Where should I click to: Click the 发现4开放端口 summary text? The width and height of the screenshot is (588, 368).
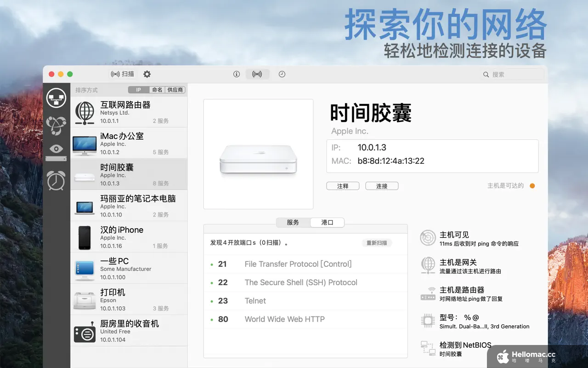(x=249, y=242)
